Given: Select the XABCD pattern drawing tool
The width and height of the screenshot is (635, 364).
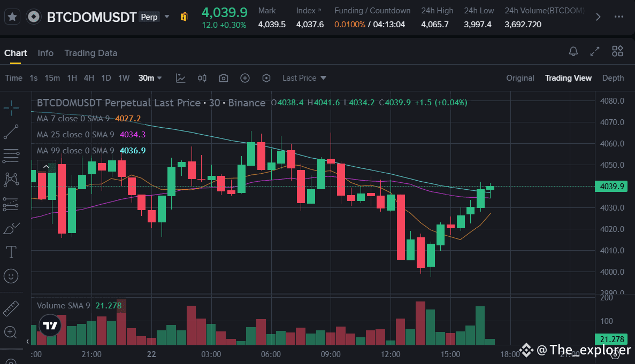Looking at the screenshot, I should (x=11, y=180).
